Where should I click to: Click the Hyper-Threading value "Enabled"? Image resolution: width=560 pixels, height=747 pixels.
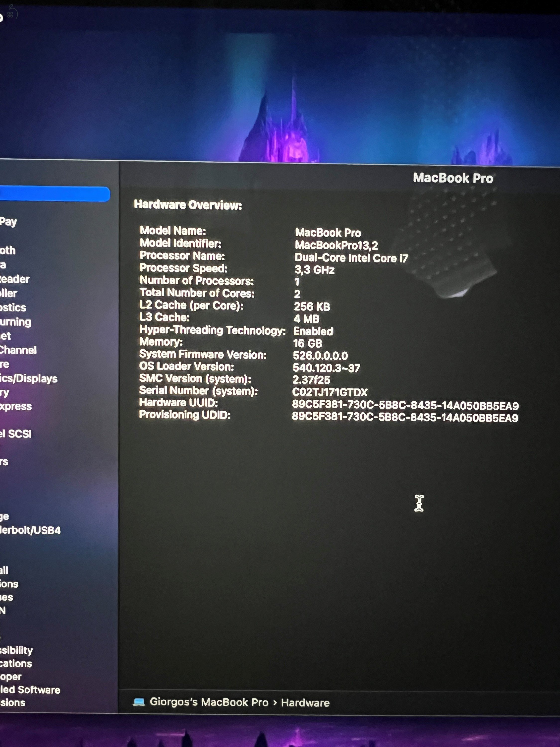313,331
